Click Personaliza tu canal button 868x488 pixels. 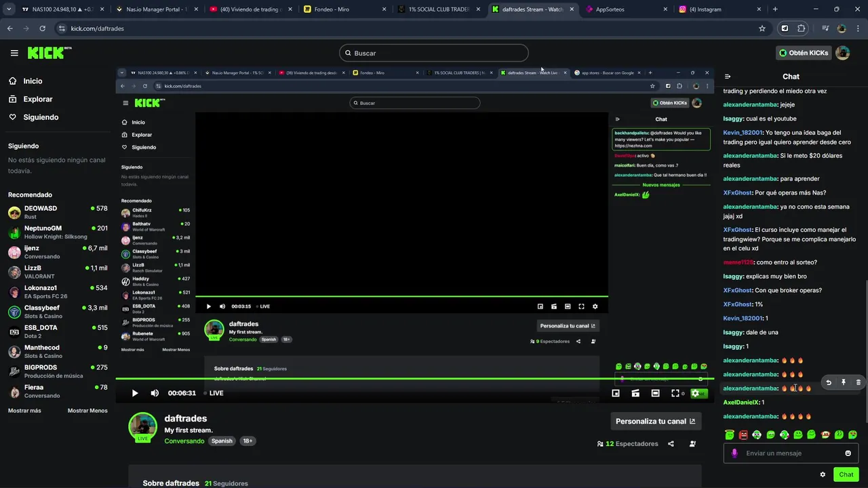coord(656,421)
